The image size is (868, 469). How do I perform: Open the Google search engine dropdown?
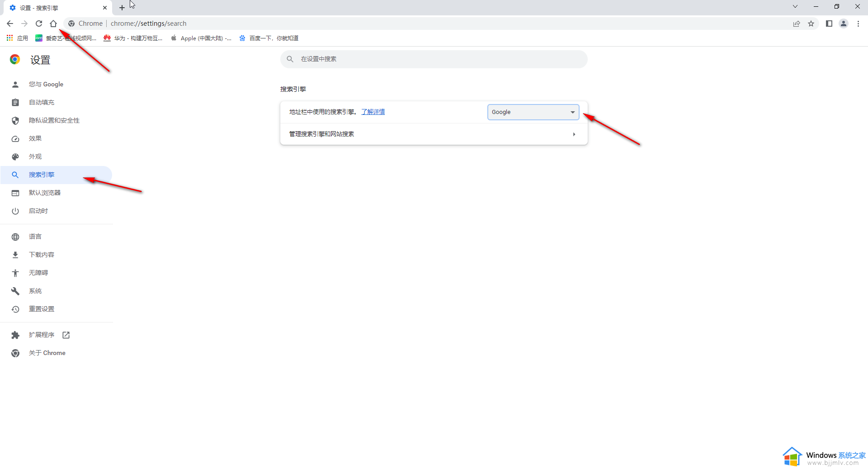533,112
